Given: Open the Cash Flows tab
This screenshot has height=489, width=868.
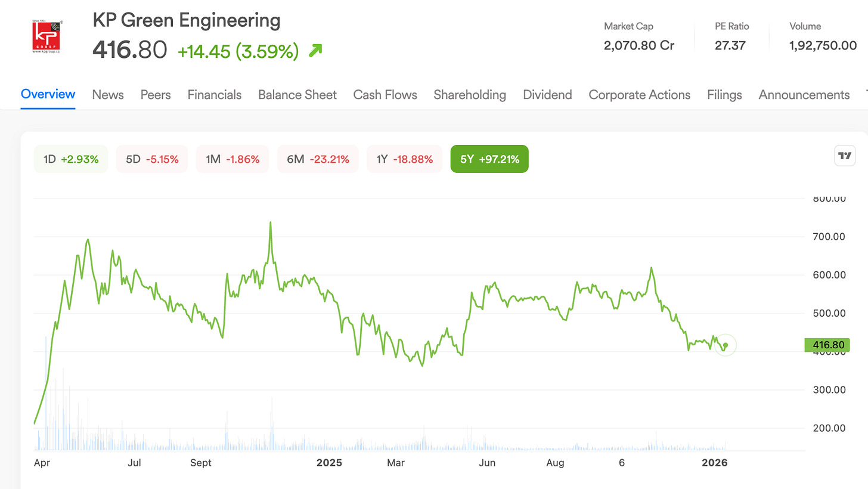Looking at the screenshot, I should pos(385,95).
